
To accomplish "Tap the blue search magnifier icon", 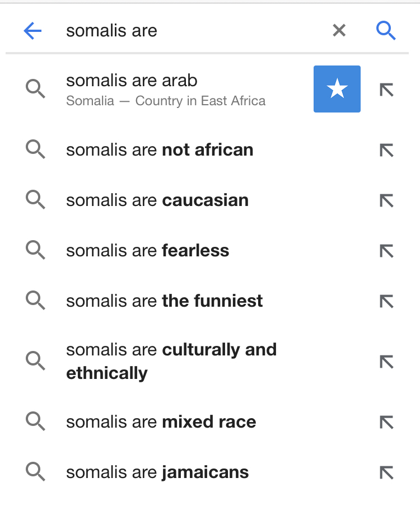I will click(386, 31).
